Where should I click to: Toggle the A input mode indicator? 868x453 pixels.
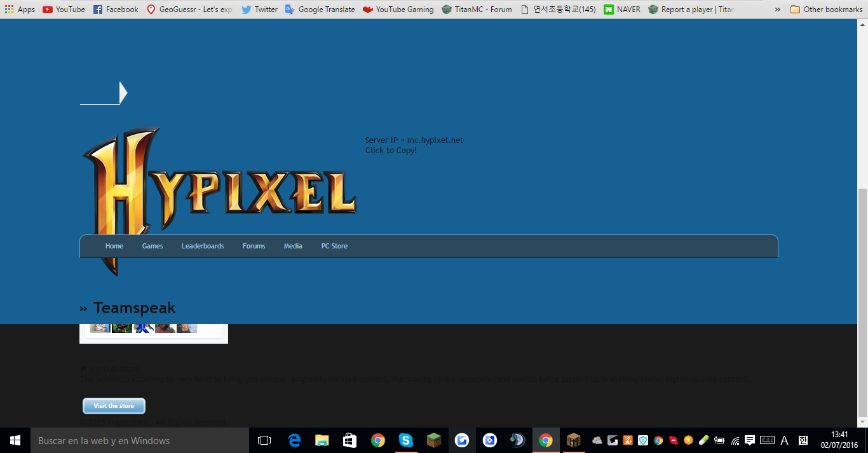tap(785, 440)
